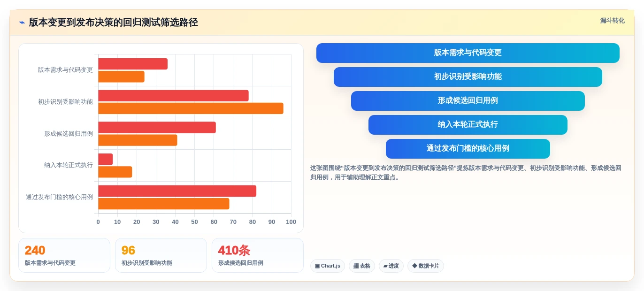This screenshot has height=291, width=644.
Task: Click the chart axis label 初步识别受影响功能
Action: [x=65, y=102]
